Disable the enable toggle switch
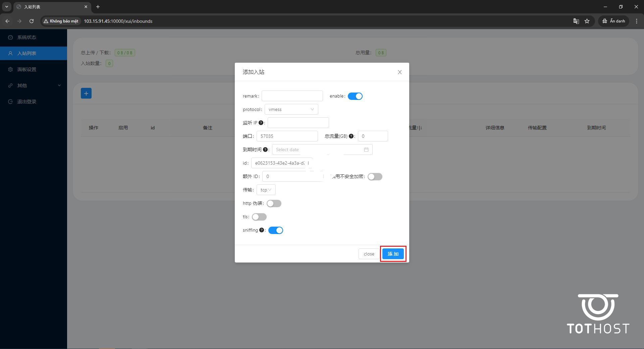The height and width of the screenshot is (349, 644). (355, 96)
